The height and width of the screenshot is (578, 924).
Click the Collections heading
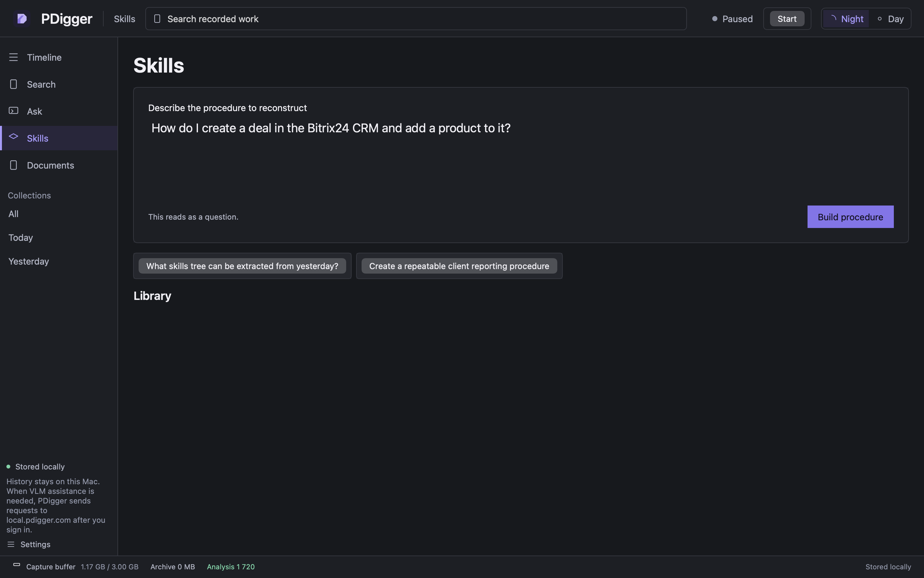point(30,195)
